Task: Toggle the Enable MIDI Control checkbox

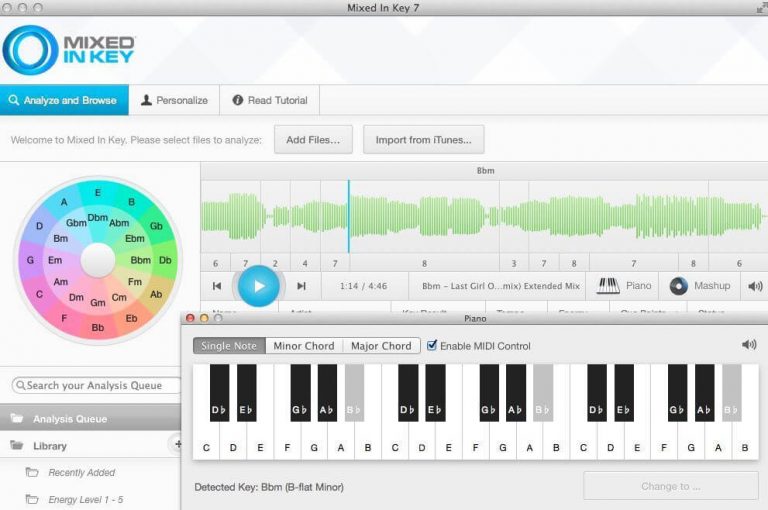Action: point(432,345)
